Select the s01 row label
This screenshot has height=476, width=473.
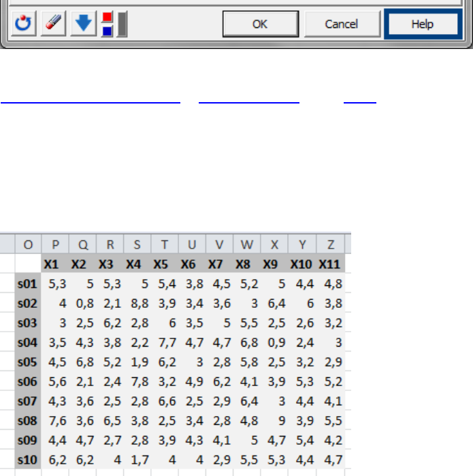click(x=28, y=284)
